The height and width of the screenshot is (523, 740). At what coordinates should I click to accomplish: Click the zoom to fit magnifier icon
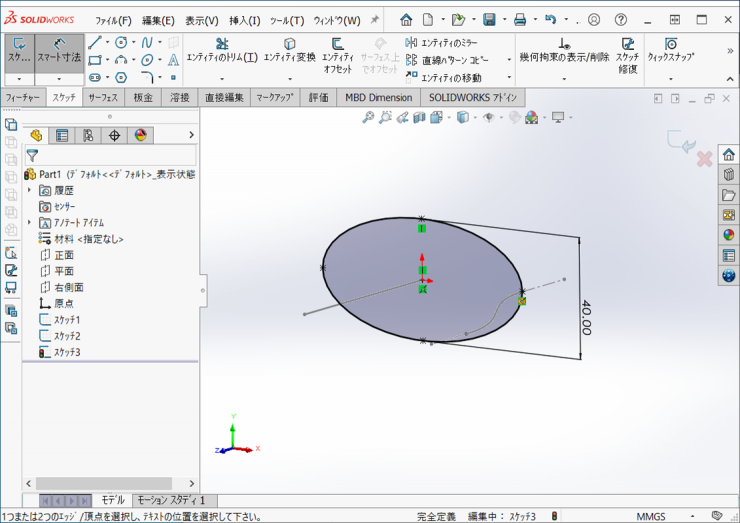368,117
